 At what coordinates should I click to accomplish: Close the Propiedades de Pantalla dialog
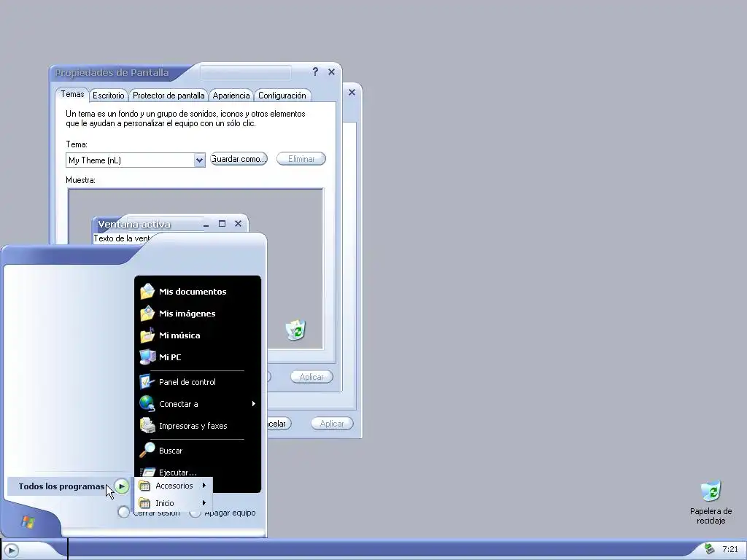pos(332,71)
